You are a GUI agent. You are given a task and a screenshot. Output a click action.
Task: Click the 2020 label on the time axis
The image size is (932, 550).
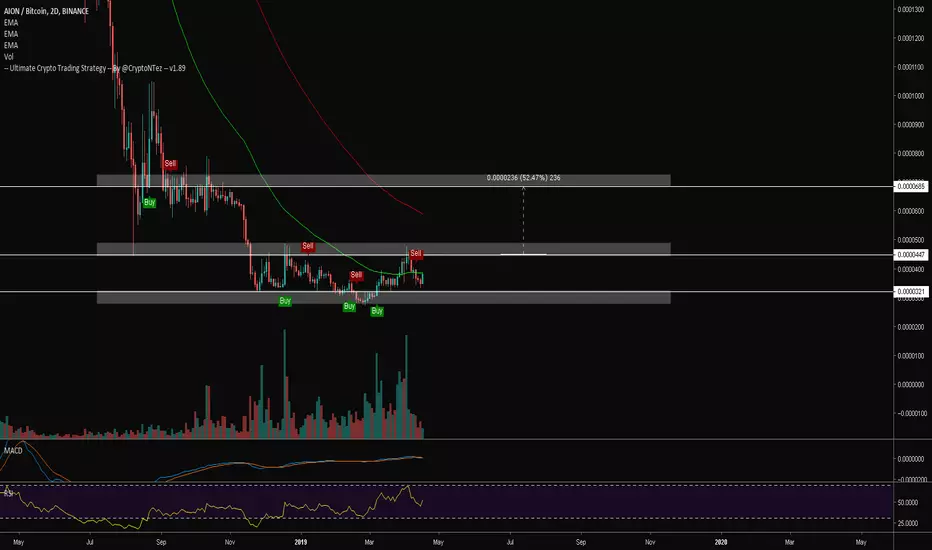(x=721, y=542)
